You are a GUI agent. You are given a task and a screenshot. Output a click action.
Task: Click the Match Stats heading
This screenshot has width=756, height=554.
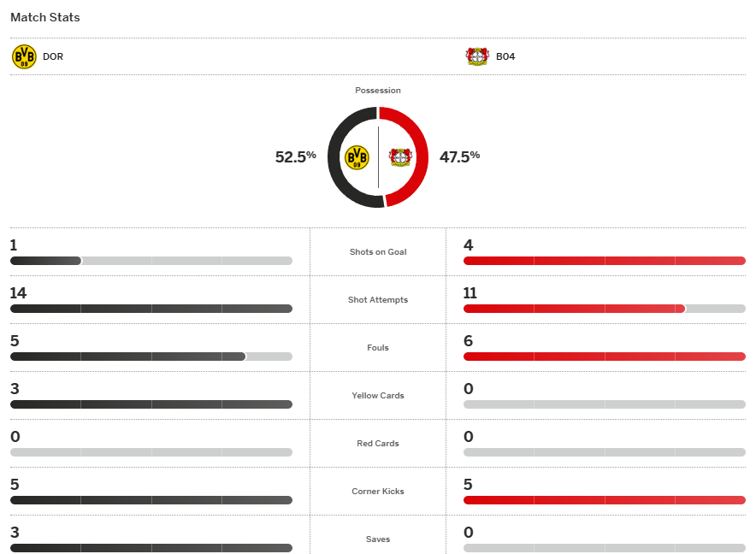[x=45, y=17]
